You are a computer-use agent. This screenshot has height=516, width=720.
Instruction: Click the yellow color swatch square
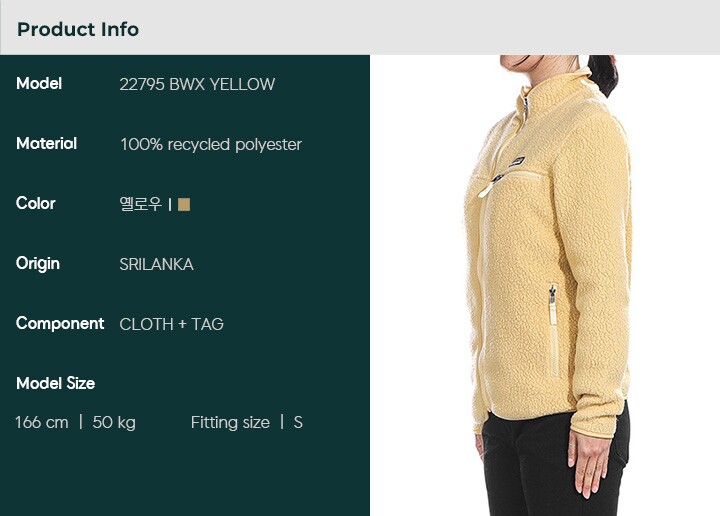click(x=184, y=204)
